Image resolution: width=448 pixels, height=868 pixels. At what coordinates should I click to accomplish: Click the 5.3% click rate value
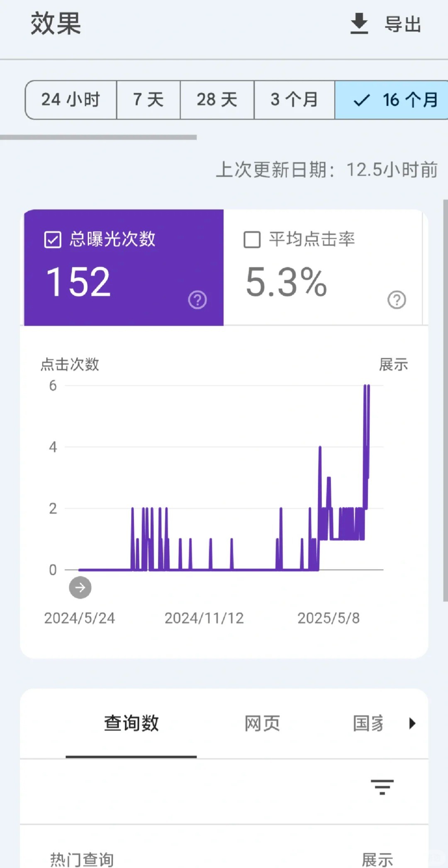coord(286,282)
